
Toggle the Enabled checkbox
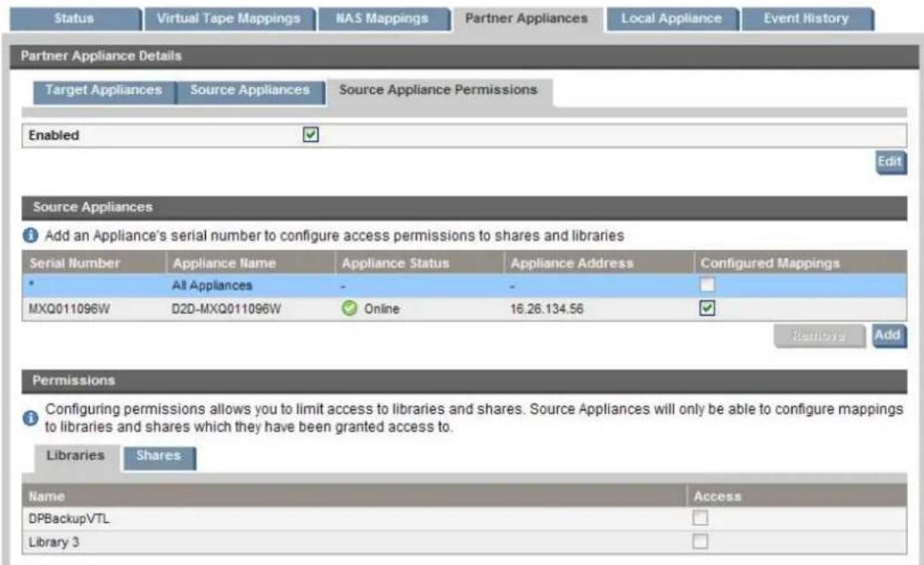pos(311,135)
